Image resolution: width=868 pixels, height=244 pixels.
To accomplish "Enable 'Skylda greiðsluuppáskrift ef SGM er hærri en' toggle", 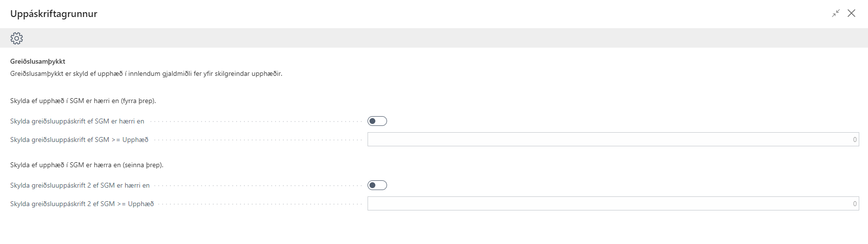I will 377,121.
